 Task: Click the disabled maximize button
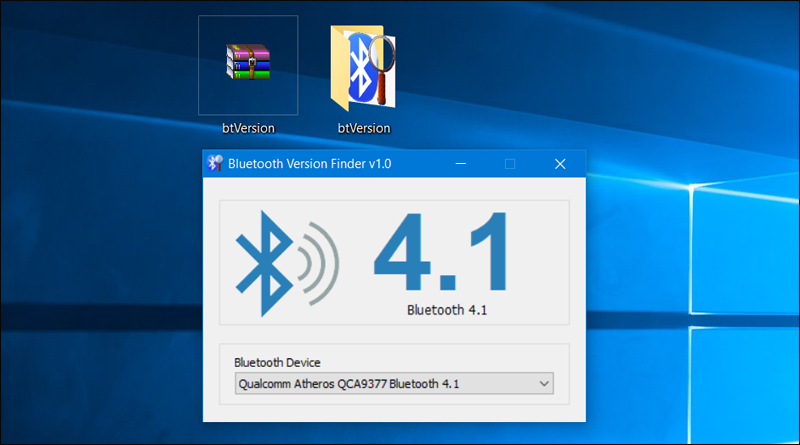[510, 164]
